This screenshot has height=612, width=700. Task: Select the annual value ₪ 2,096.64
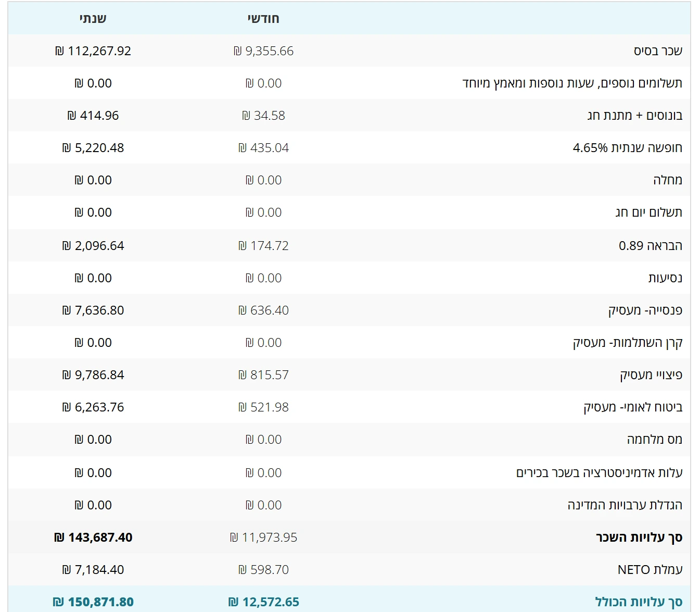(93, 246)
